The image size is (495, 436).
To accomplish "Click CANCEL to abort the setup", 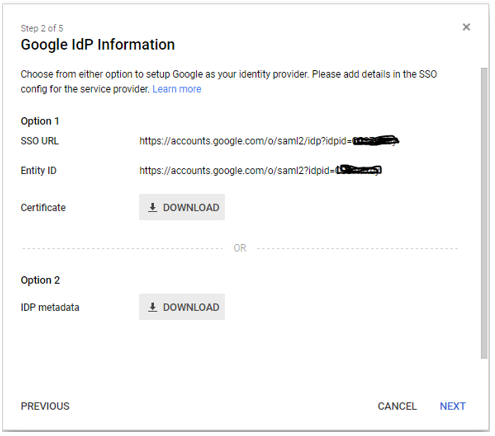I will click(397, 406).
